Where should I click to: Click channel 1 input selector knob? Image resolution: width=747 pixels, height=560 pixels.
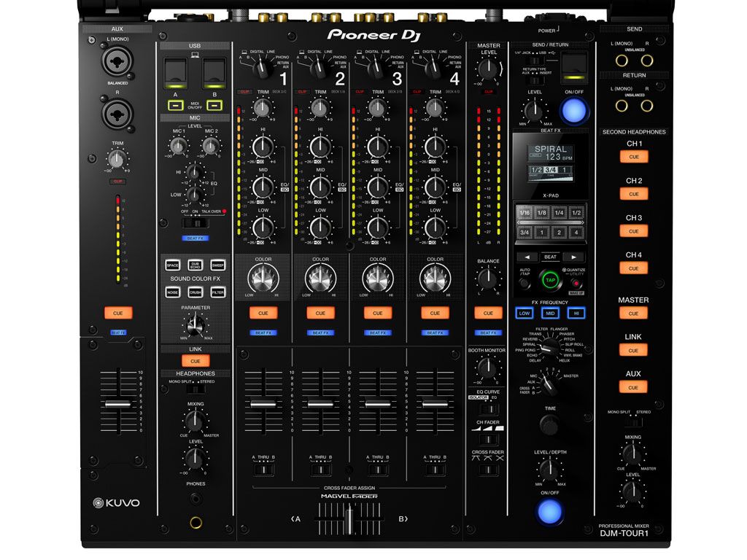[260, 68]
